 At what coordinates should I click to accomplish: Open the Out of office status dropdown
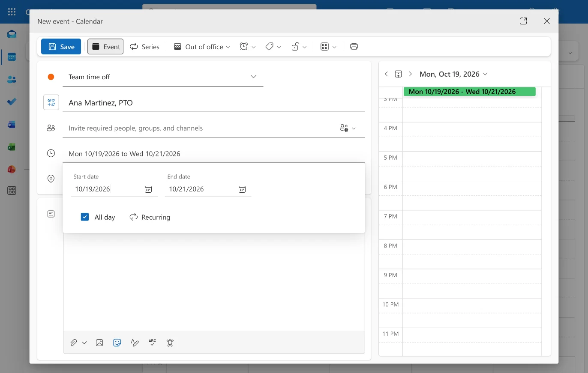click(201, 47)
